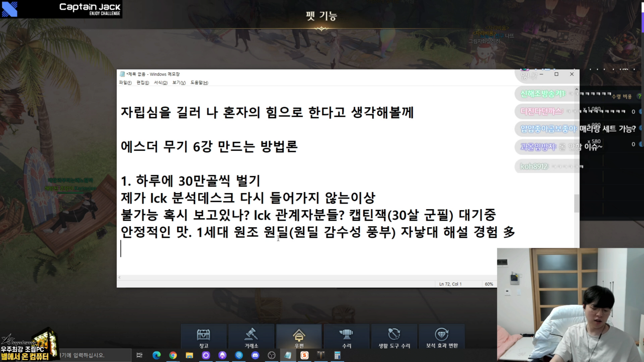Click the line '1. 하루에 30만골씩 벌기'
The height and width of the screenshot is (362, 644).
coord(191,181)
